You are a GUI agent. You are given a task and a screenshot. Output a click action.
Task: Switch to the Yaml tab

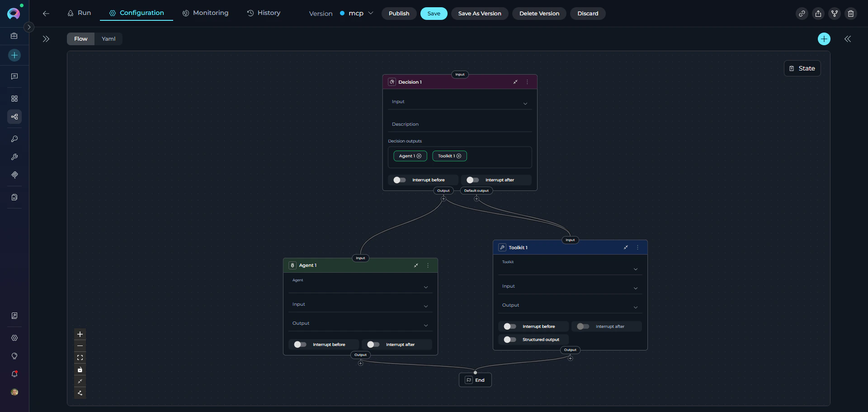click(x=108, y=38)
